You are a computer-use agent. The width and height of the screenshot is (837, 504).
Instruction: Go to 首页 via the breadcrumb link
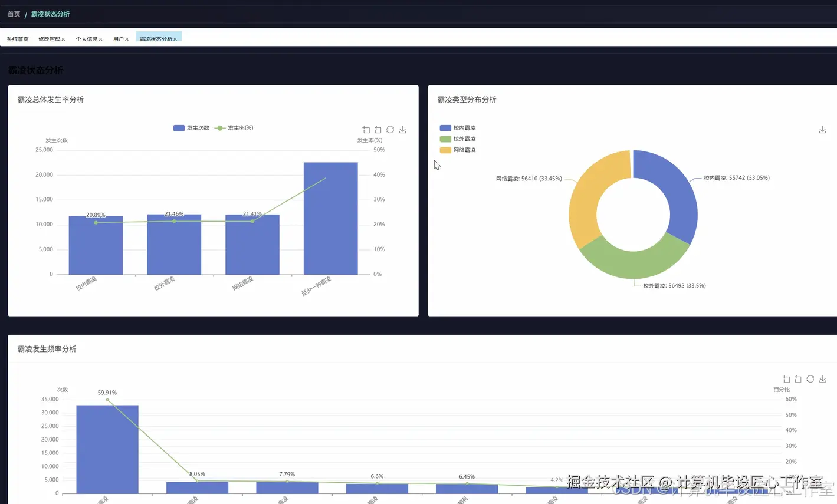(14, 14)
